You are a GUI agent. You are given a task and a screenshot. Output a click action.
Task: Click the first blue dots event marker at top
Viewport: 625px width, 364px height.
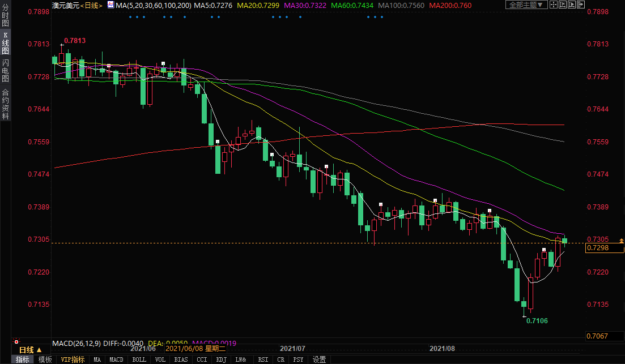coord(137,16)
